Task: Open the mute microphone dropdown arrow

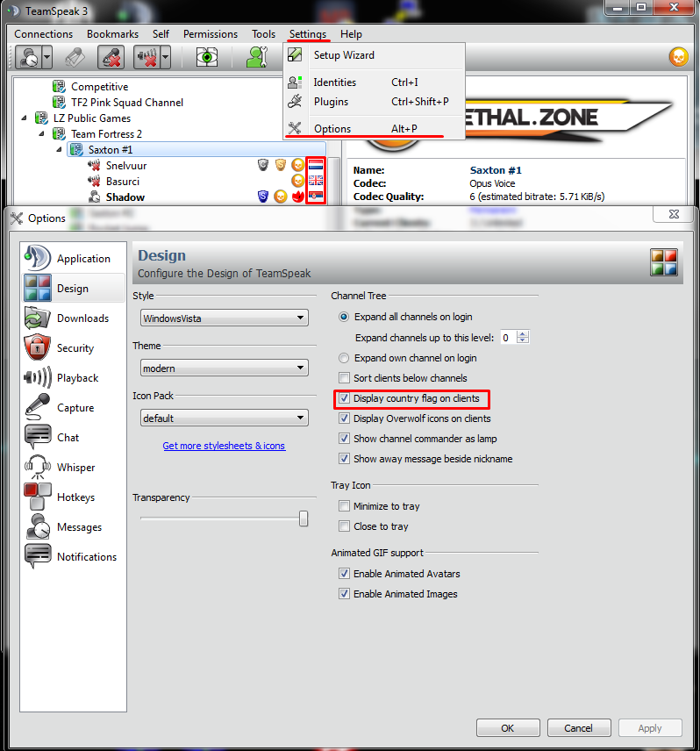Action: point(165,58)
